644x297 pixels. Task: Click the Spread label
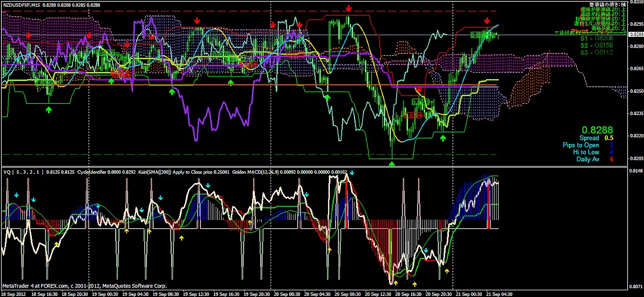point(589,138)
